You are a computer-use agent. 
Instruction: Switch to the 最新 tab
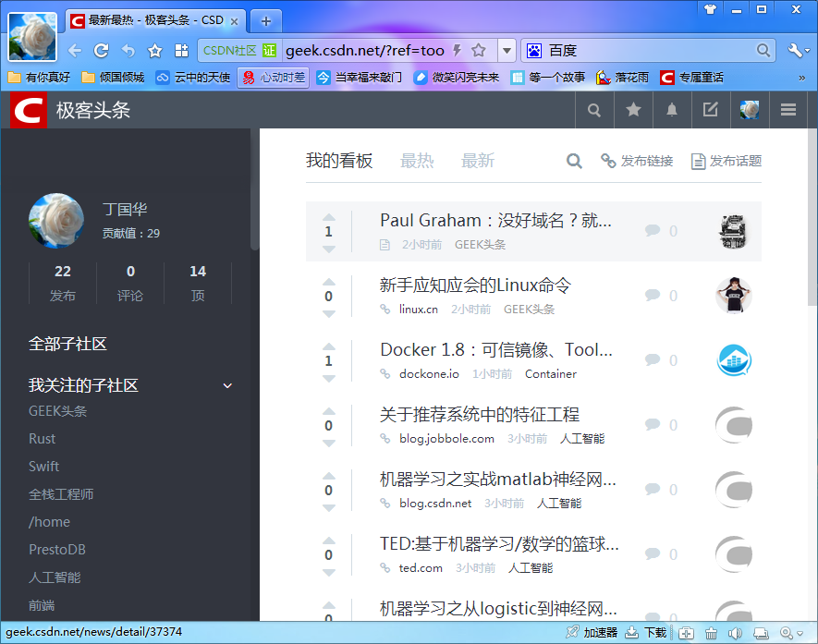[x=477, y=161]
